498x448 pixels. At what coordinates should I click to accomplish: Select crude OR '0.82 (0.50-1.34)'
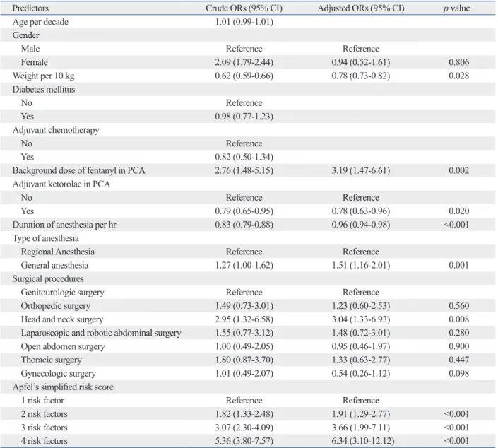244,157
